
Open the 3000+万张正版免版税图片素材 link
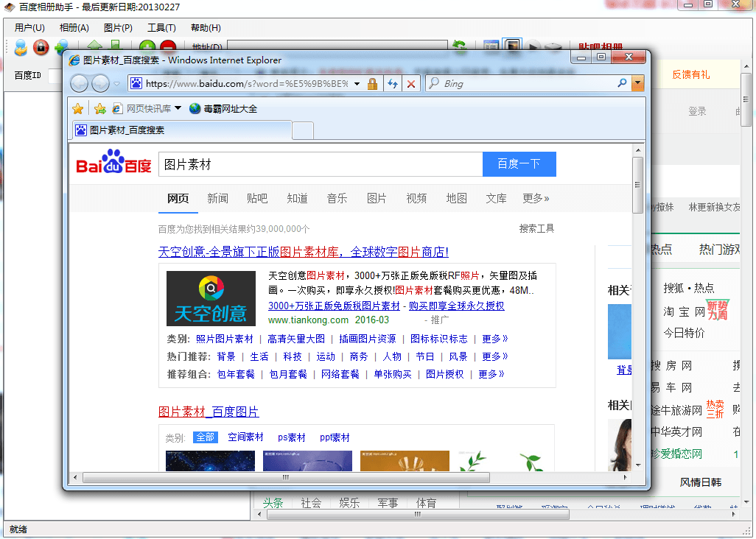click(x=334, y=306)
